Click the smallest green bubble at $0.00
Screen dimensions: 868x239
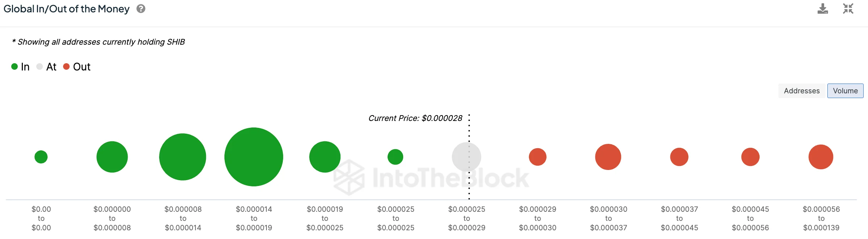click(x=41, y=157)
